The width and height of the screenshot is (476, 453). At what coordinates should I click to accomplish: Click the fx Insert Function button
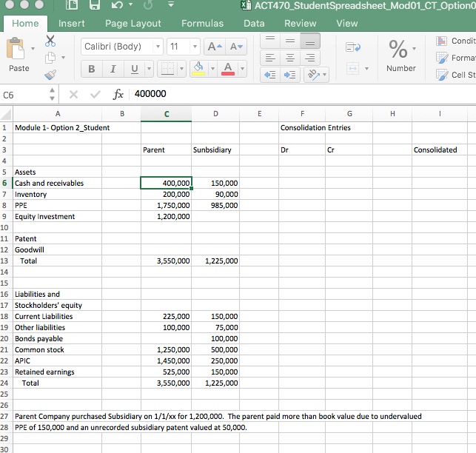click(118, 95)
